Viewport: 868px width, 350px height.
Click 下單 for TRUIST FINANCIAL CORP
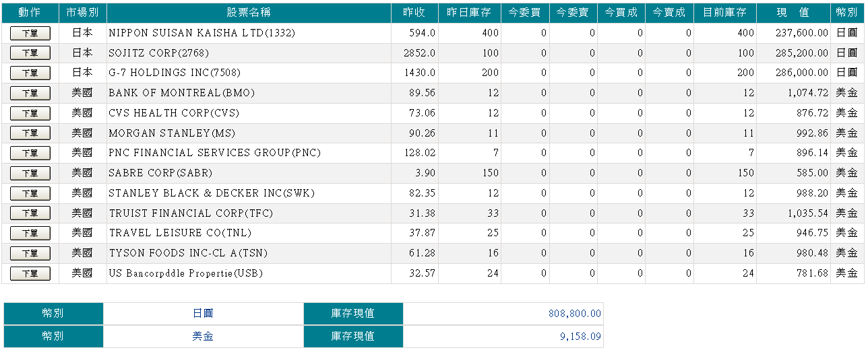(x=30, y=213)
